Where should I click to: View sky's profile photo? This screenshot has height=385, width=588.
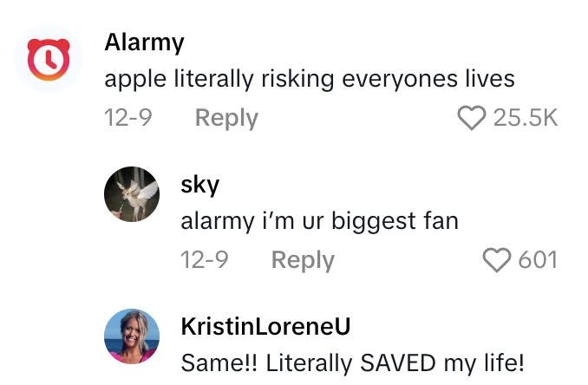click(x=132, y=193)
